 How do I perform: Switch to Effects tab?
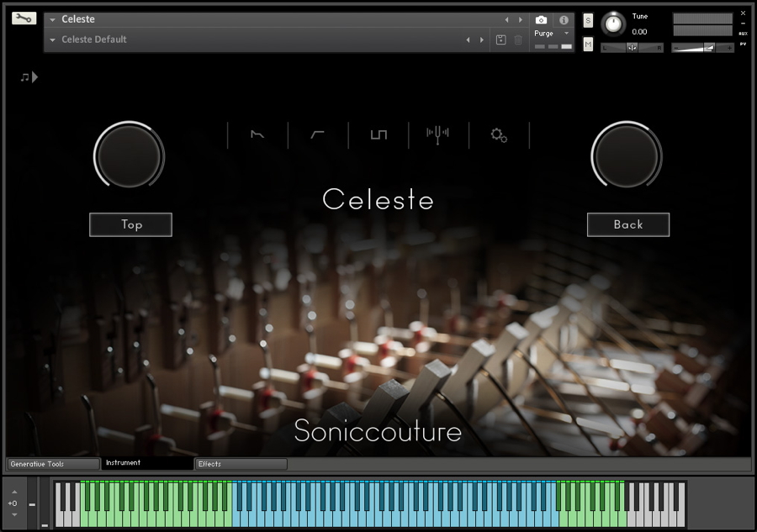pyautogui.click(x=241, y=464)
